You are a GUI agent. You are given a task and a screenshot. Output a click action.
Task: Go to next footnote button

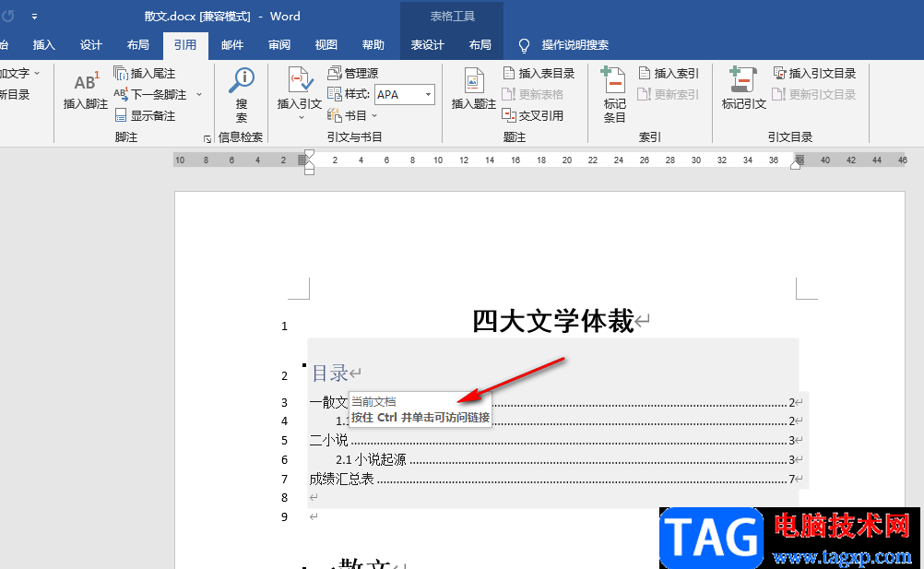[150, 94]
